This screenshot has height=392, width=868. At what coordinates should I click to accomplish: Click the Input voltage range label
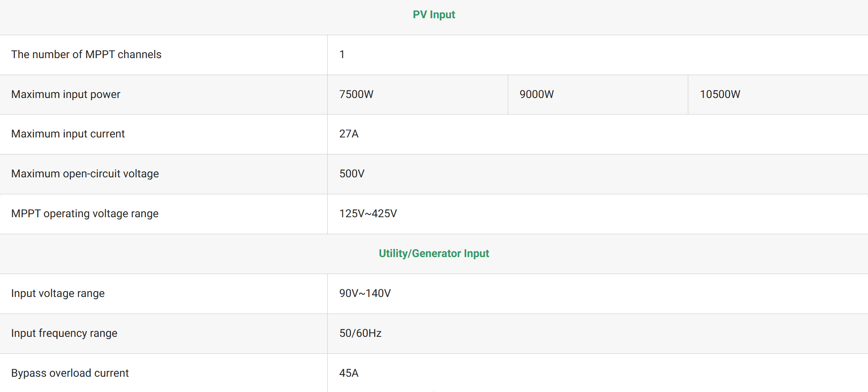(x=58, y=294)
